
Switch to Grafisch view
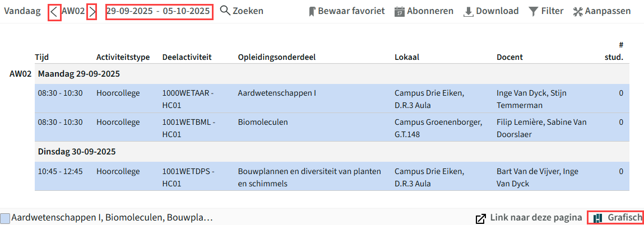click(615, 218)
